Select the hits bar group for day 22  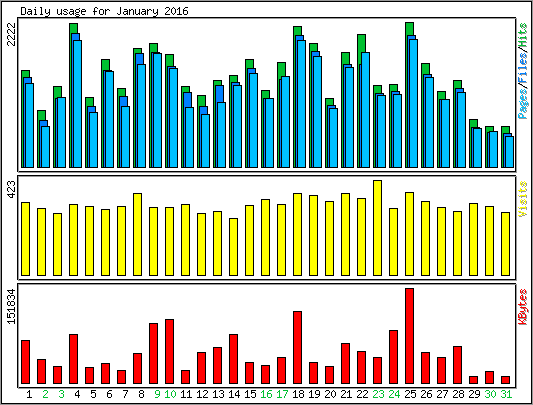(x=363, y=101)
